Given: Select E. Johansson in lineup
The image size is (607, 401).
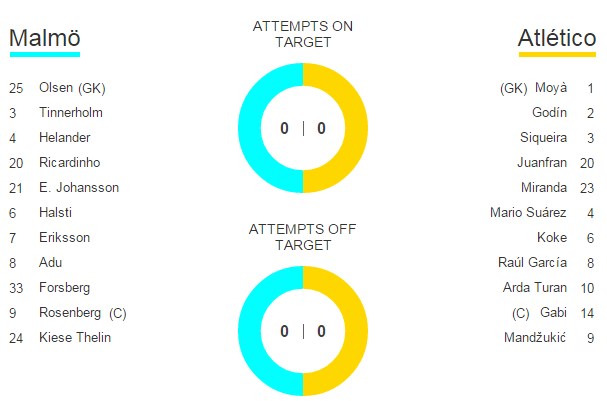Looking at the screenshot, I should 79,187.
